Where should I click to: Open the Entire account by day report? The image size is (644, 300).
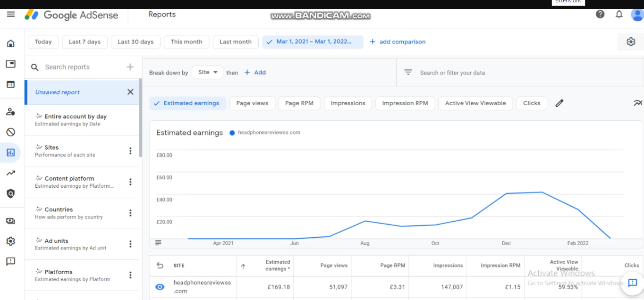click(x=82, y=120)
